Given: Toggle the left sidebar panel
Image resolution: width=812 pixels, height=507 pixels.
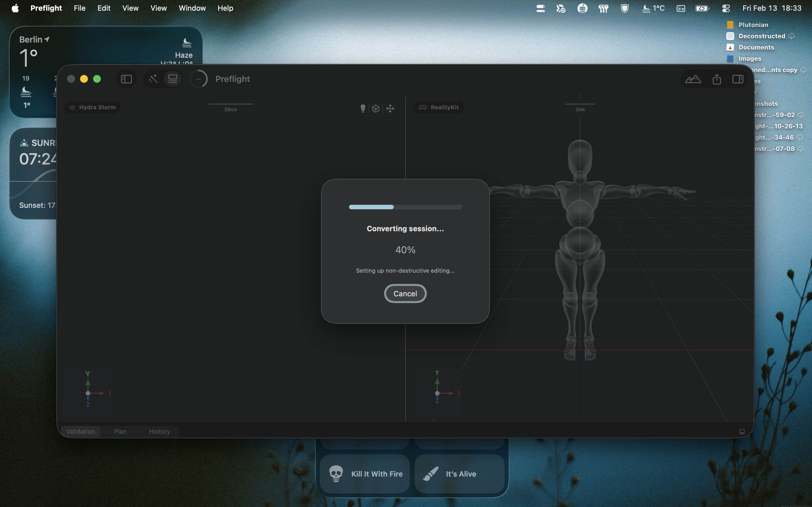Looking at the screenshot, I should [x=126, y=79].
